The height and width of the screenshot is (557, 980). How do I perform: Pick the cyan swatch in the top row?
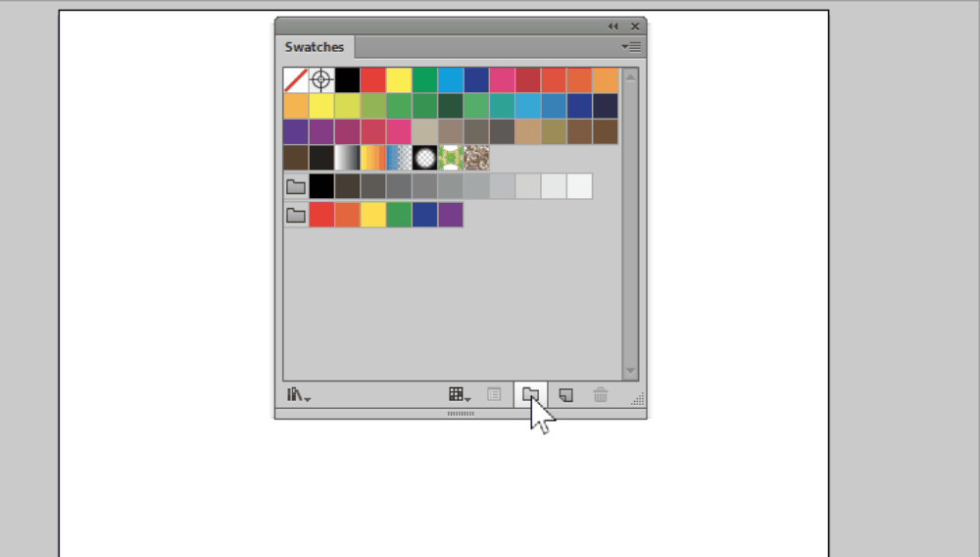(451, 80)
